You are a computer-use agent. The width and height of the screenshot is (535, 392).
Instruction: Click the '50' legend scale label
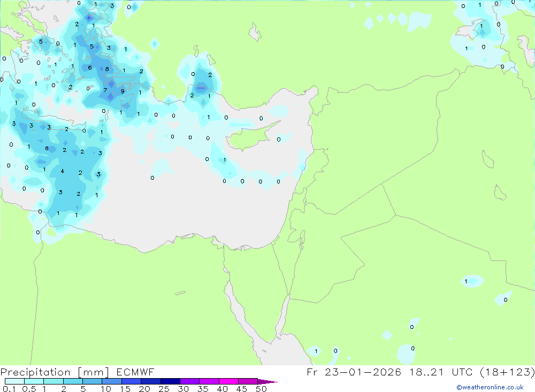[x=262, y=389]
